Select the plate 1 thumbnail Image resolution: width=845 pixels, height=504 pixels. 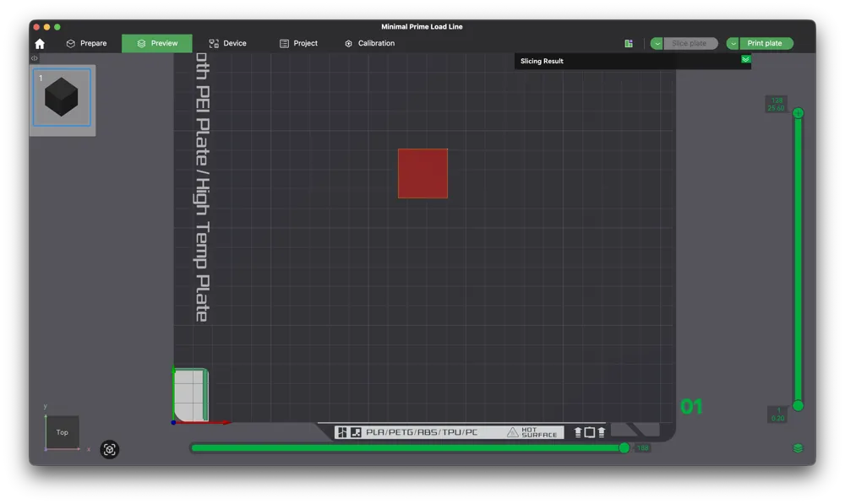62,99
